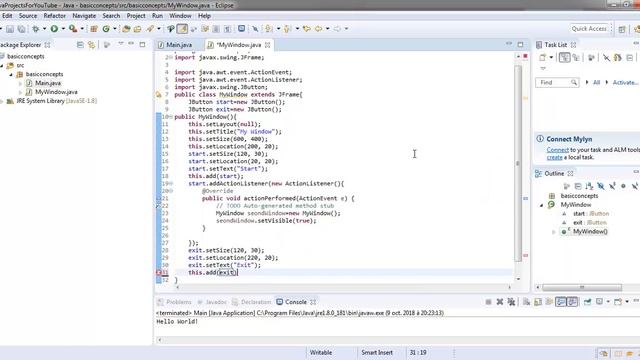Expand MyWindow() constructor in Outline
640x360 pixels.
tap(554, 232)
